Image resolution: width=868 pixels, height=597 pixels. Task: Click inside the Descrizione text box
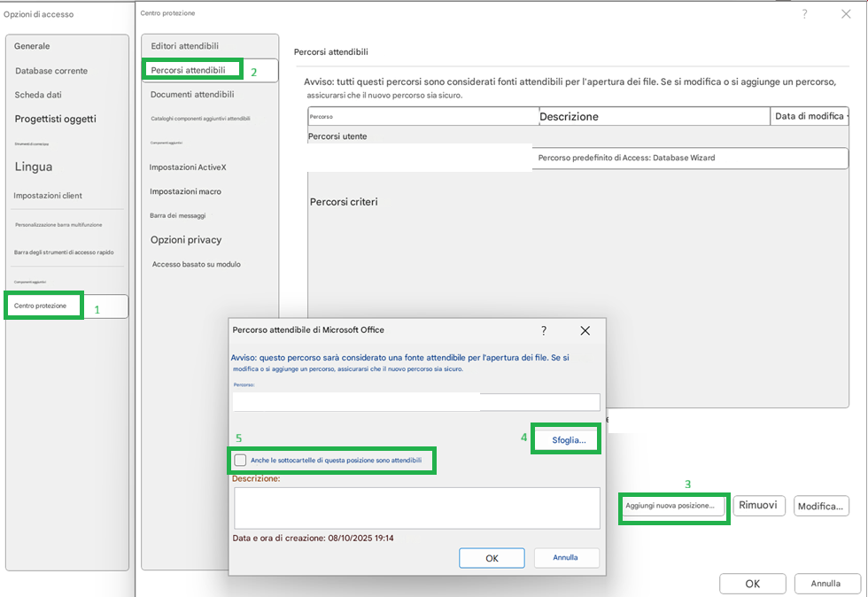point(417,508)
